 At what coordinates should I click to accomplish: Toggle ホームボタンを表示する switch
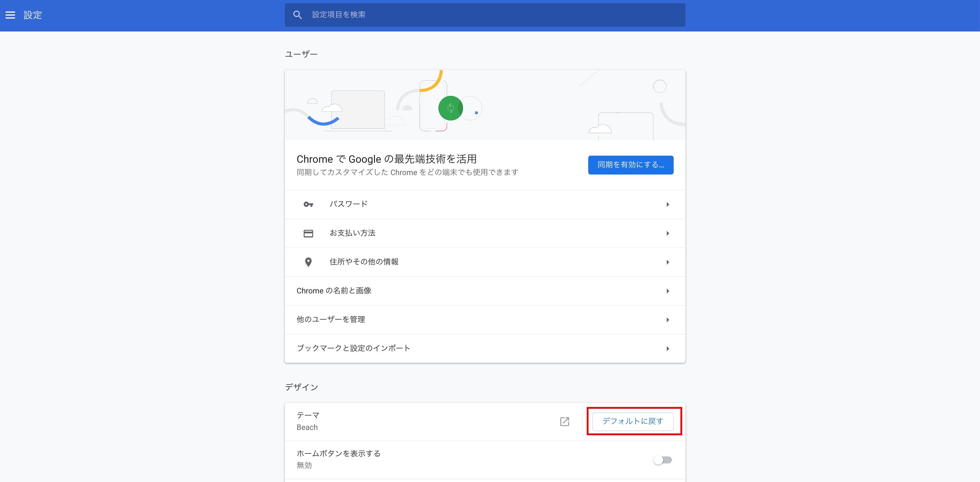pyautogui.click(x=663, y=460)
